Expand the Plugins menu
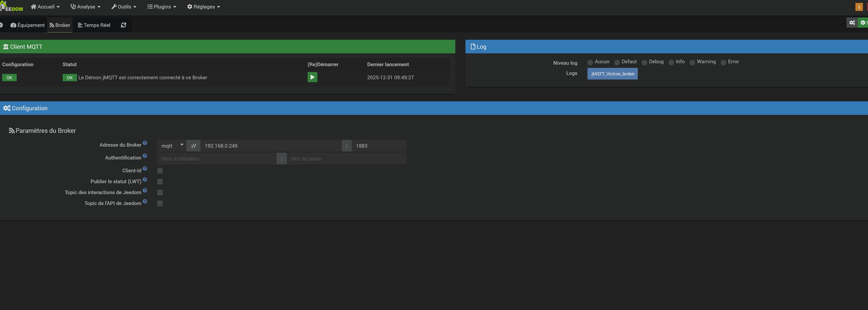Screen dimensions: 868x310 coord(162,7)
